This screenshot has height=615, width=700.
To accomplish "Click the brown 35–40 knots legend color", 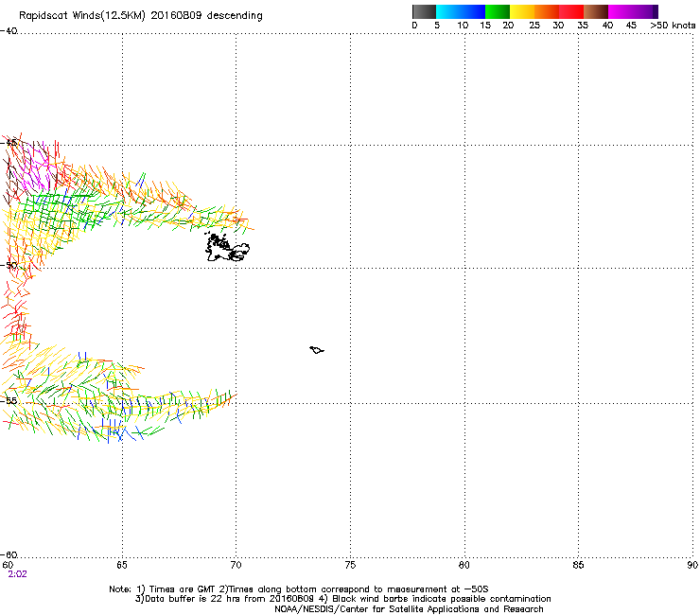I will 596,11.
